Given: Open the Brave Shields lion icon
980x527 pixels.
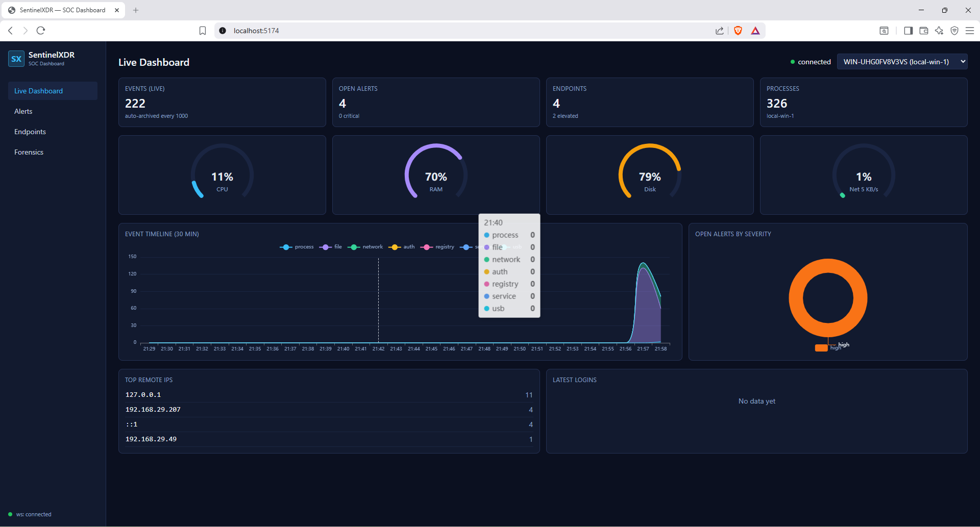Looking at the screenshot, I should pyautogui.click(x=738, y=31).
